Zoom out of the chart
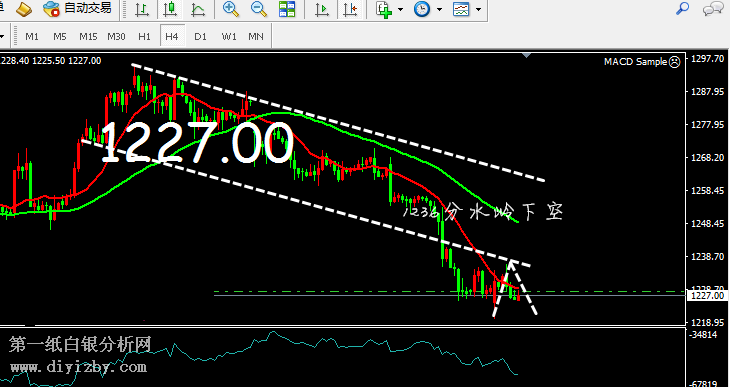 [258, 9]
